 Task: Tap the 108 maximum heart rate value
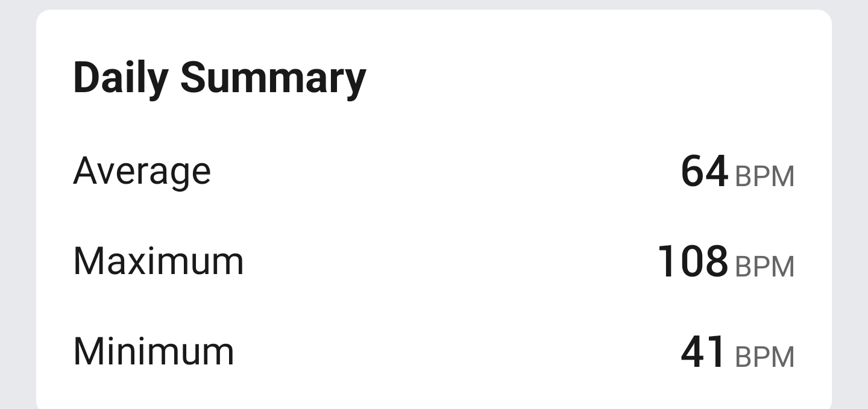coord(693,262)
